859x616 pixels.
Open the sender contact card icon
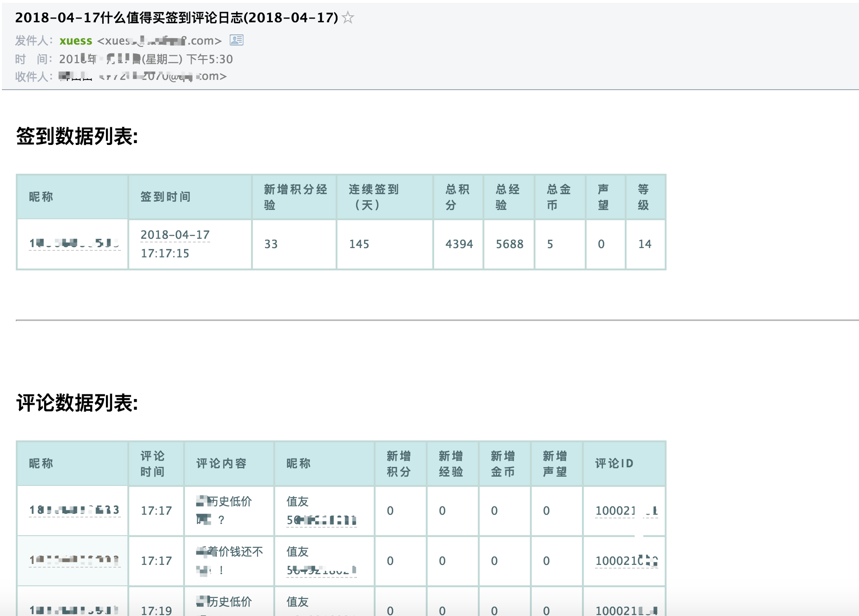(x=237, y=40)
